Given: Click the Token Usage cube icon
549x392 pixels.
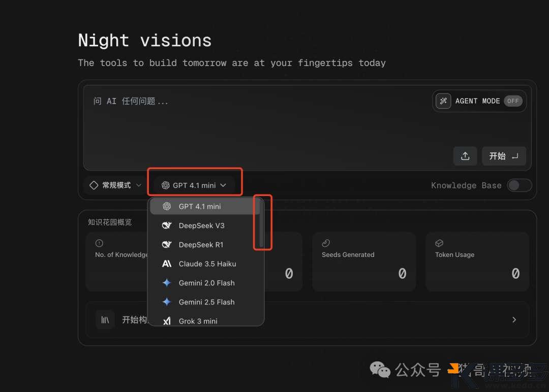Looking at the screenshot, I should pos(439,243).
